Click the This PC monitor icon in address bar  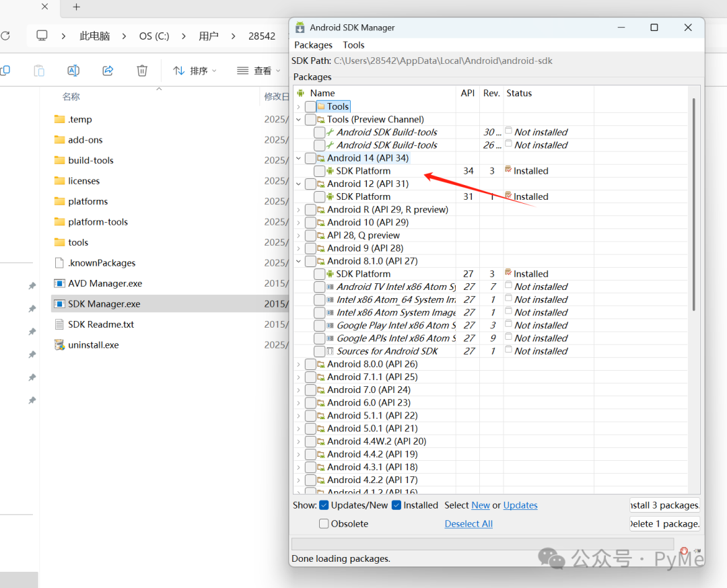tap(42, 36)
